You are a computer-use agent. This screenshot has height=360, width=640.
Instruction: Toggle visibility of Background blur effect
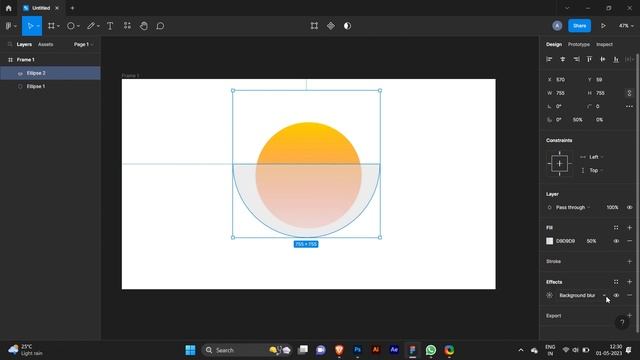click(616, 295)
